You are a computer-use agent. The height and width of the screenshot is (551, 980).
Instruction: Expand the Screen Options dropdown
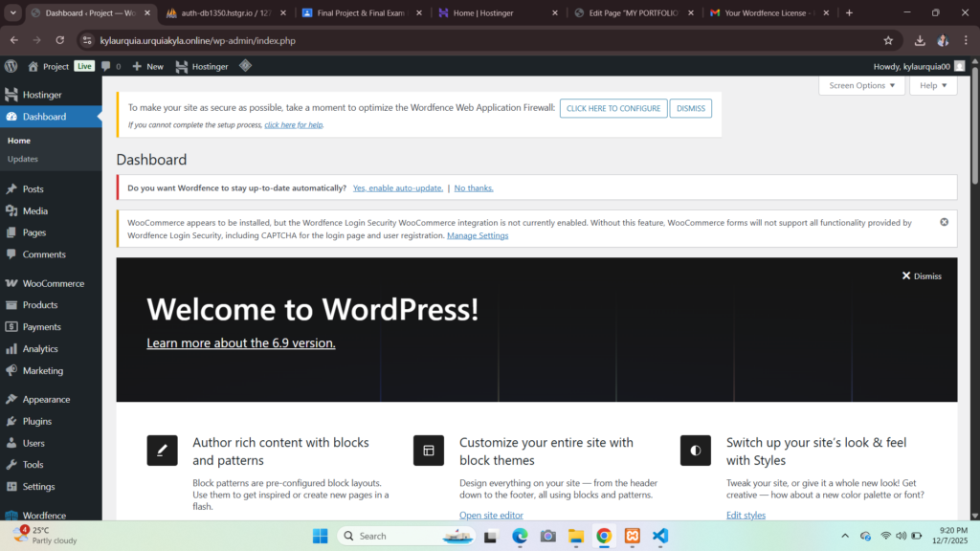[x=861, y=85]
